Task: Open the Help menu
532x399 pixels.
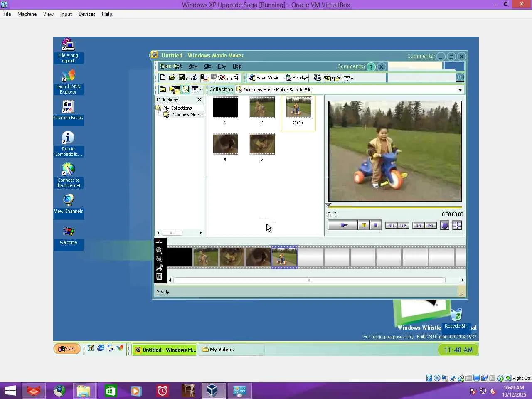Action: pos(237,66)
